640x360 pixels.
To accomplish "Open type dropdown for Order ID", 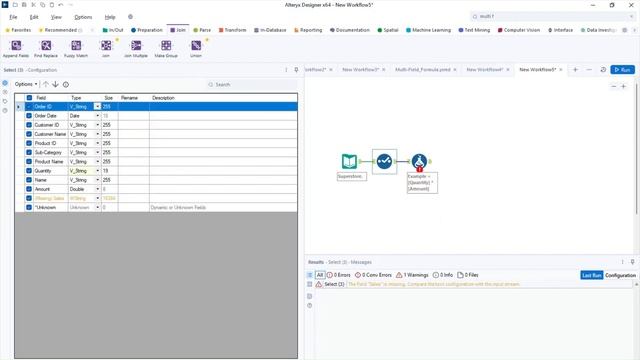I will tap(97, 107).
